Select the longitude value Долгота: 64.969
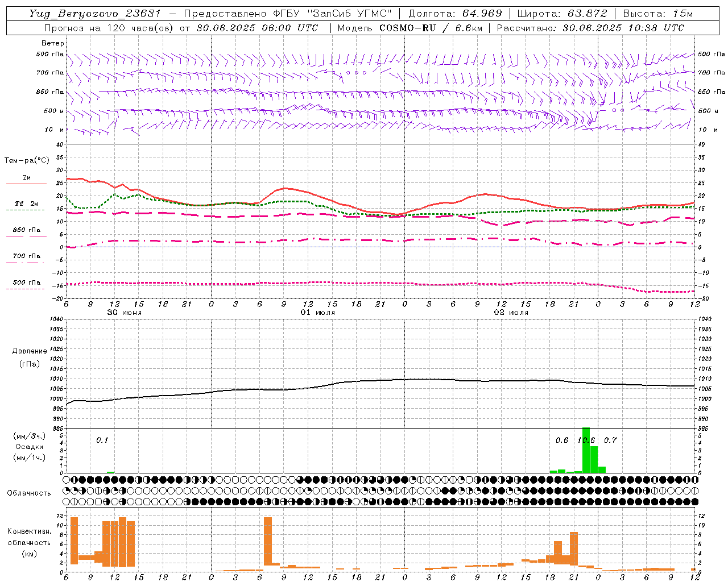Image resolution: width=728 pixels, height=582 pixels. (455, 14)
